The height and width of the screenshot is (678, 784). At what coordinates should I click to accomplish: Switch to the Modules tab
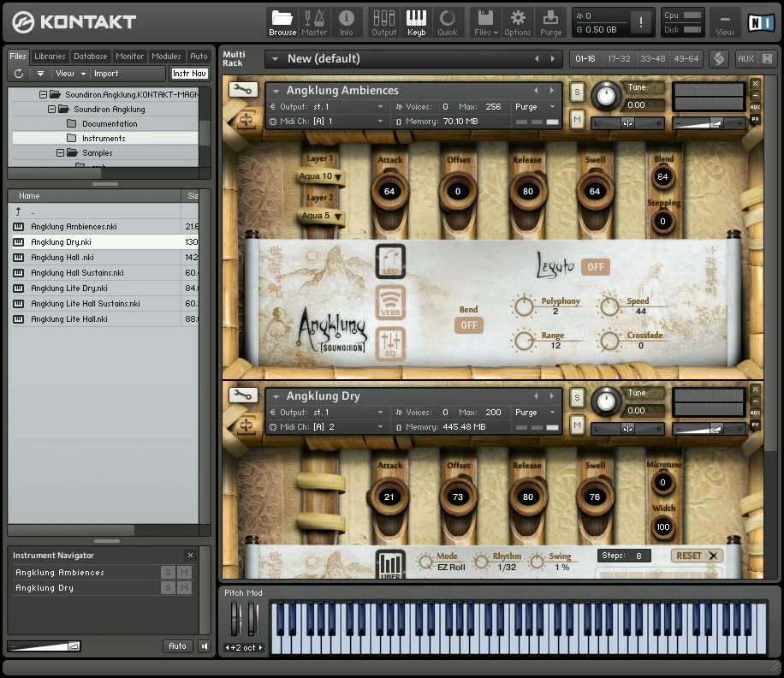(x=166, y=56)
